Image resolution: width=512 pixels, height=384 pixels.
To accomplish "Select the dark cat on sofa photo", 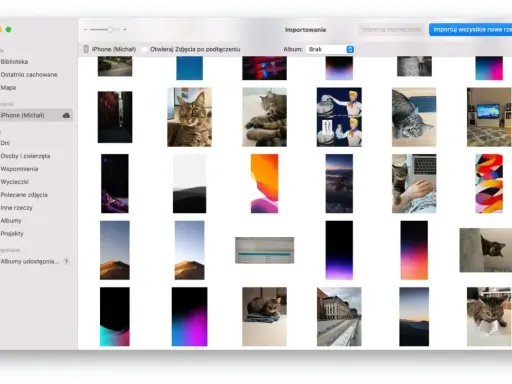I will [x=486, y=250].
